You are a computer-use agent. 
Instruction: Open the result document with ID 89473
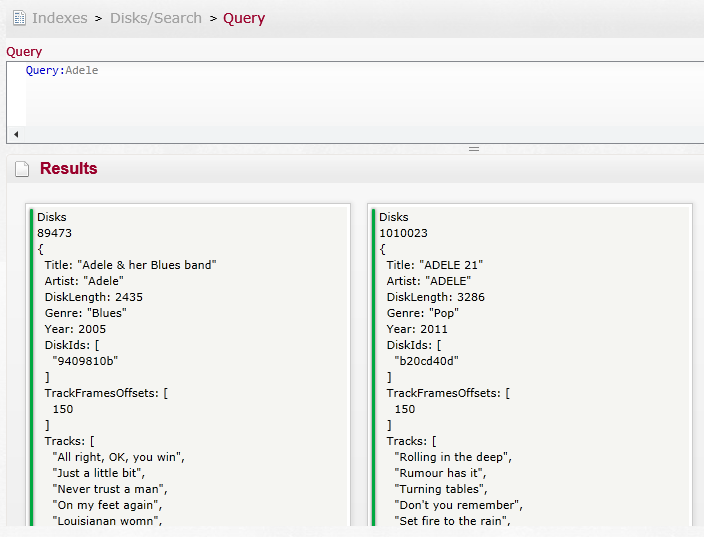pyautogui.click(x=54, y=233)
